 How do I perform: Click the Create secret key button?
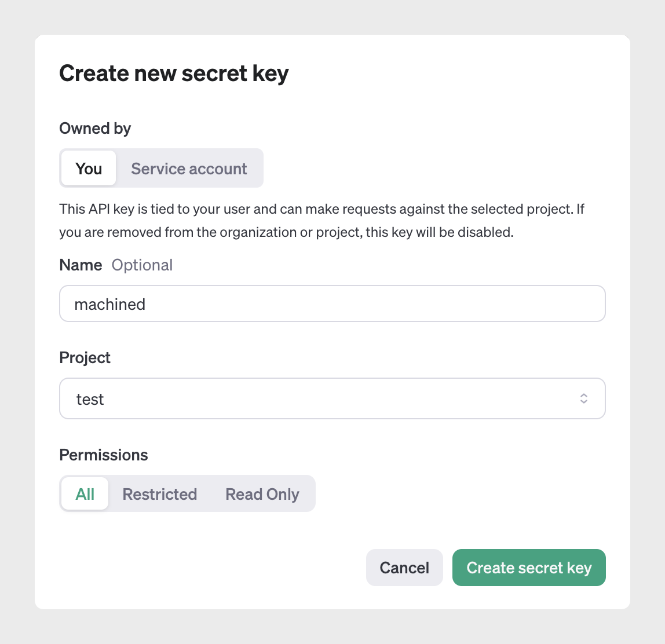point(529,568)
